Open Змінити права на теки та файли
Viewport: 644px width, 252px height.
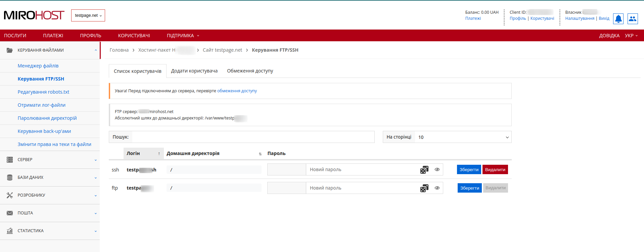(x=54, y=144)
